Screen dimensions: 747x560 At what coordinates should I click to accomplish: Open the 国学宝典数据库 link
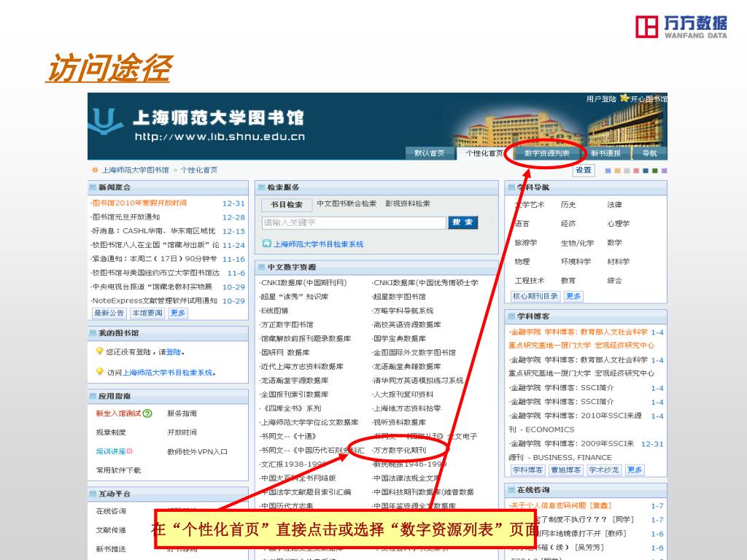click(x=399, y=338)
